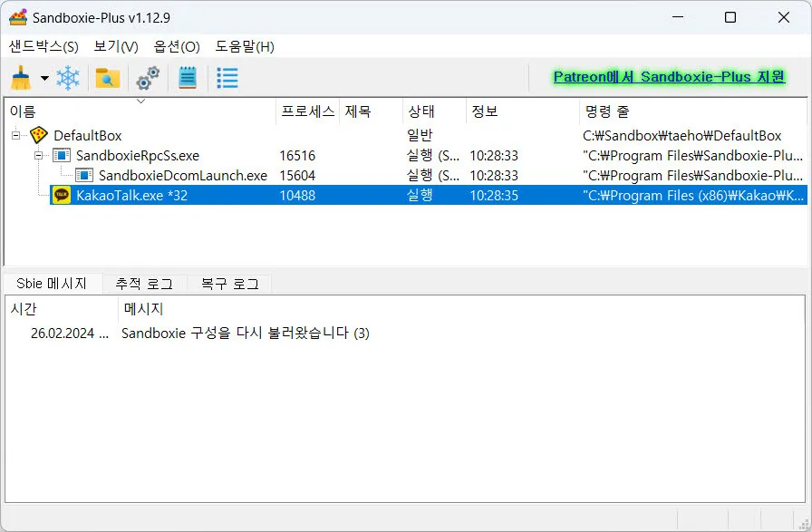Switch to the 복구 로그 tab
Image resolution: width=812 pixels, height=532 pixels.
pyautogui.click(x=230, y=284)
